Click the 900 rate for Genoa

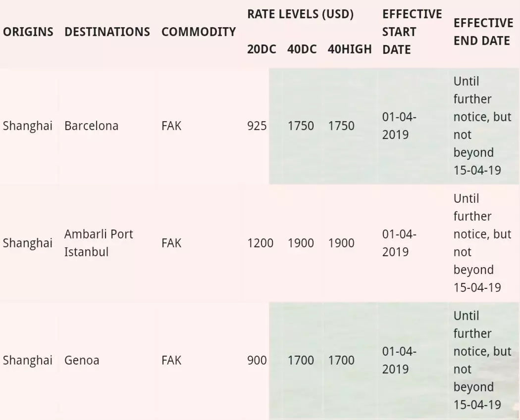click(x=257, y=360)
